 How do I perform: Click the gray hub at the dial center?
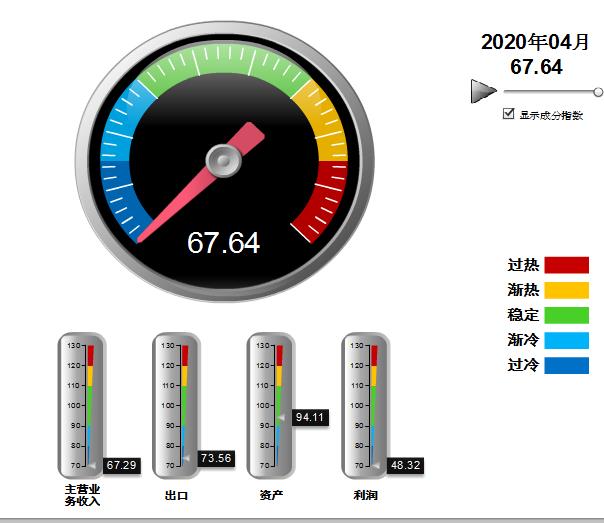tap(224, 159)
